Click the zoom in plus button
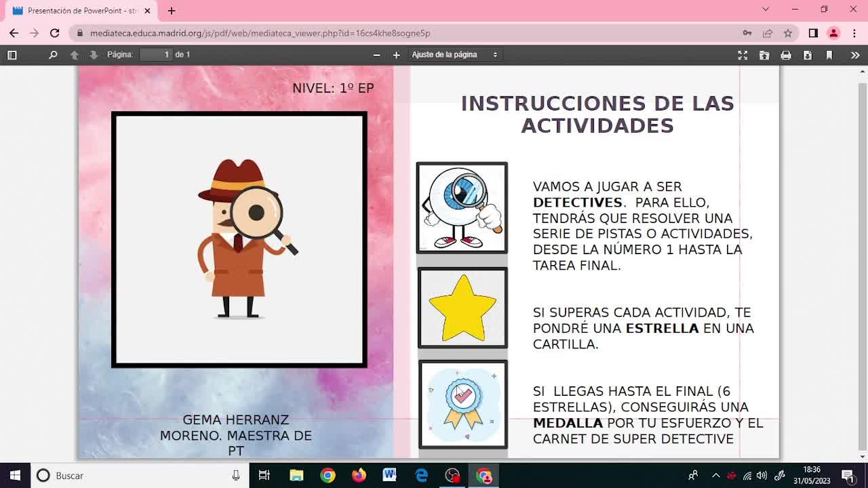This screenshot has height=488, width=868. (397, 55)
